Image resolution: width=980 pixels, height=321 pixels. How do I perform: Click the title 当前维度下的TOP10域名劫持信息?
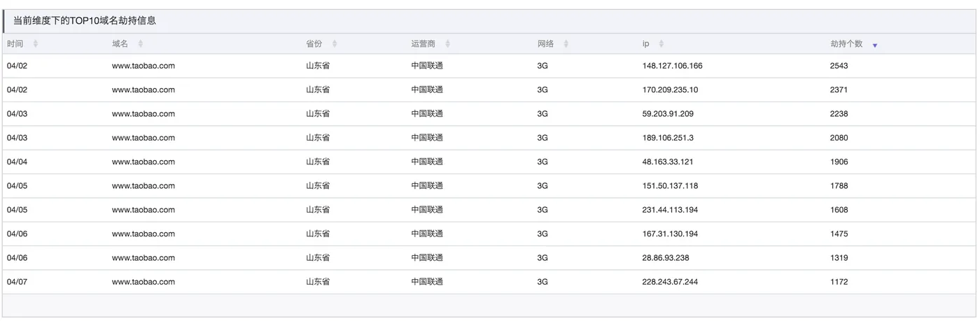pos(85,21)
